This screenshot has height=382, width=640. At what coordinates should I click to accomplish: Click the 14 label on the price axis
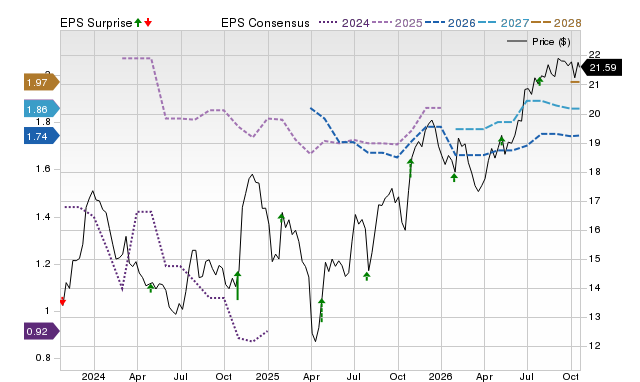pyautogui.click(x=594, y=288)
